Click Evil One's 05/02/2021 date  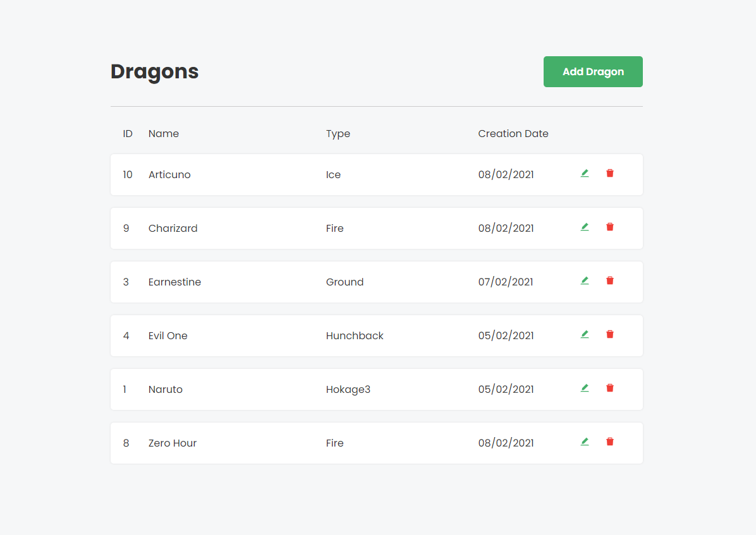pyautogui.click(x=506, y=336)
